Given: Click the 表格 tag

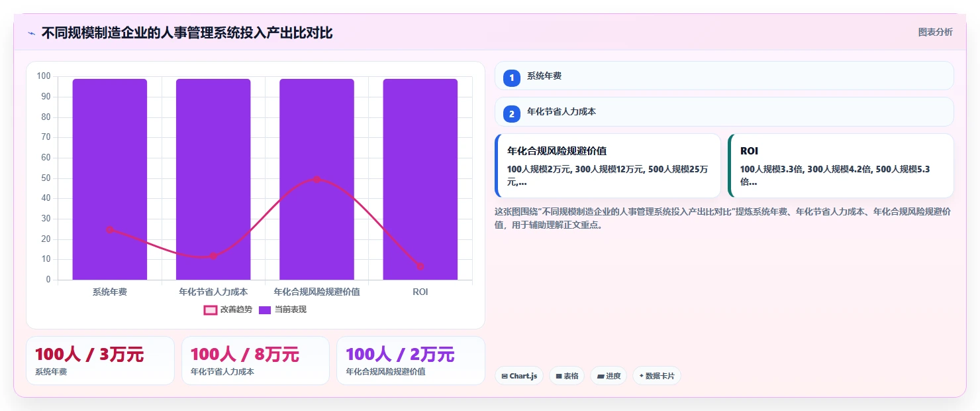Looking at the screenshot, I should pos(567,376).
